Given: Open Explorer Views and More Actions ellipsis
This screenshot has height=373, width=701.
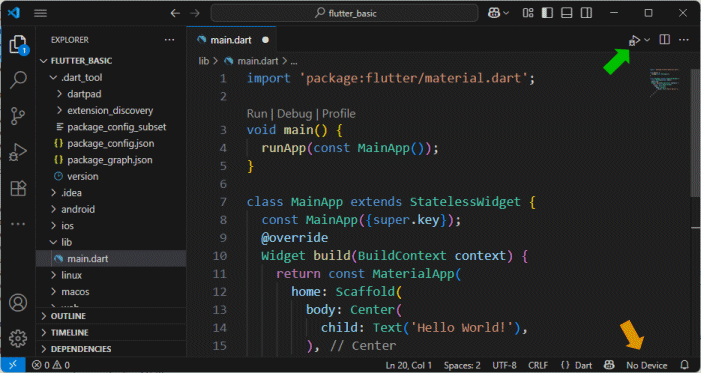Looking at the screenshot, I should [169, 40].
